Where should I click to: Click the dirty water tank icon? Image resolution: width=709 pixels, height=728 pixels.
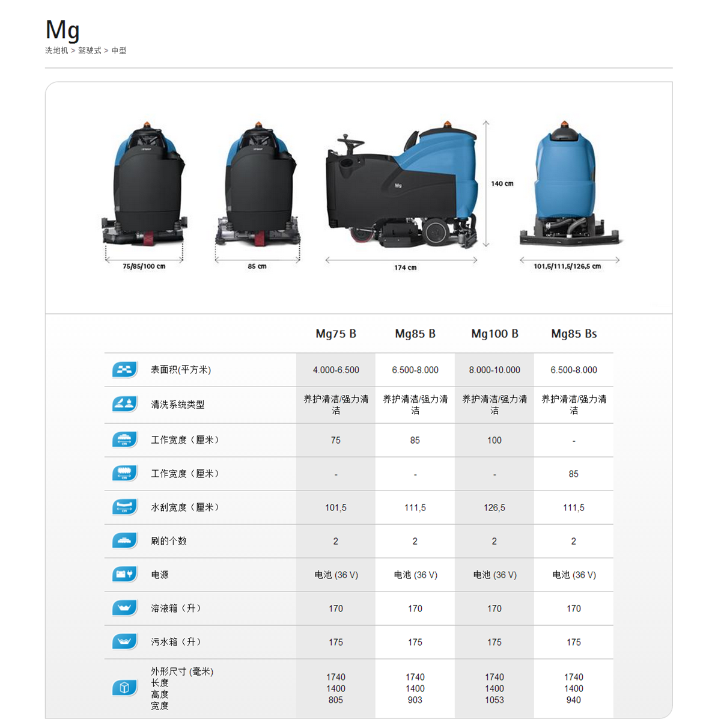125,641
